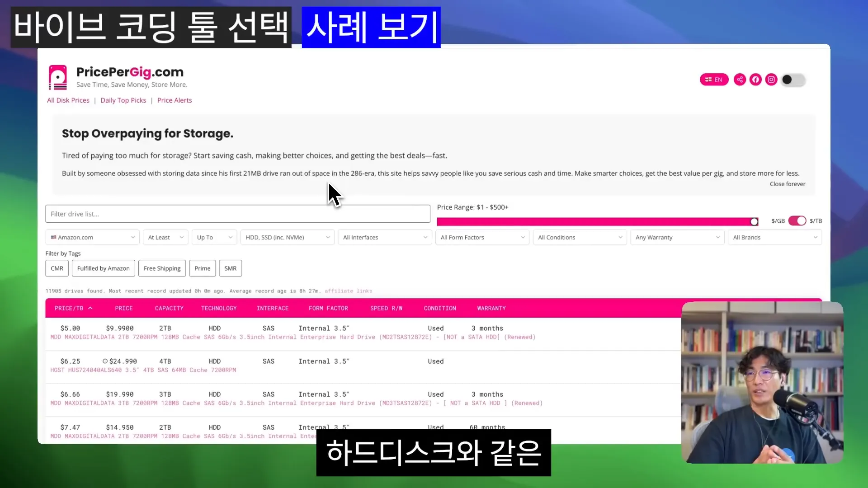This screenshot has width=868, height=488.
Task: Toggle the Fulfilled by Amazon tag
Action: point(104,268)
